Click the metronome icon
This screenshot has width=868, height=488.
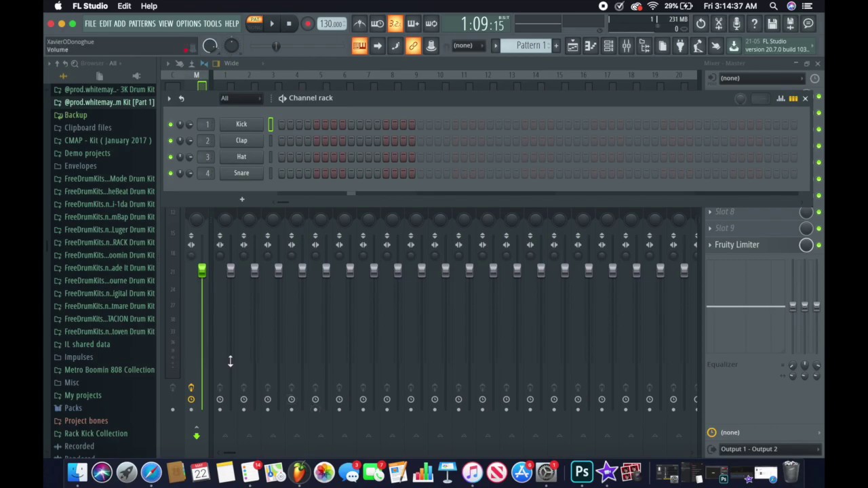click(x=359, y=24)
